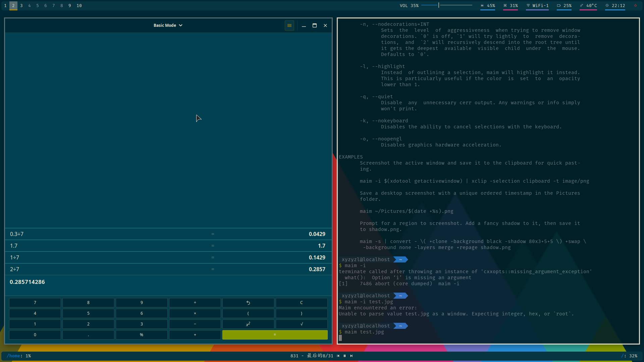This screenshot has height=362, width=644.
Task: Expand the Basic Mode dropdown
Action: (168, 25)
